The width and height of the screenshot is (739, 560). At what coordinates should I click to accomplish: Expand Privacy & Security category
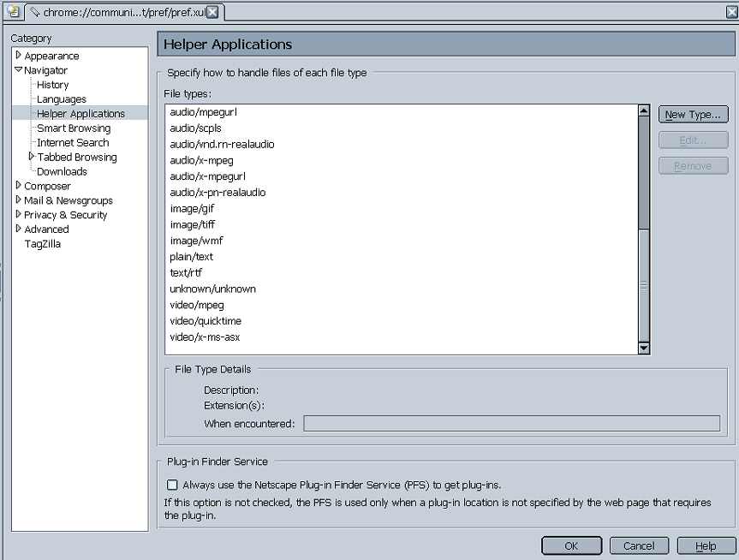[18, 215]
